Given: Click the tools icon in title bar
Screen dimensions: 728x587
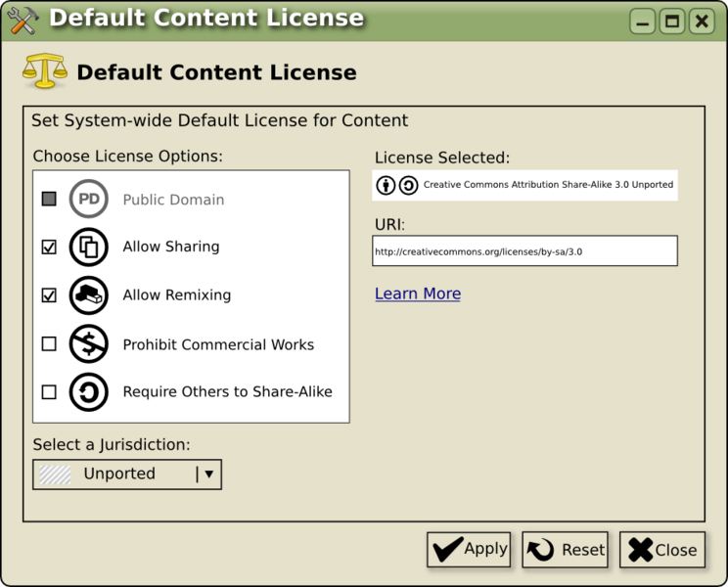Looking at the screenshot, I should coord(23,21).
